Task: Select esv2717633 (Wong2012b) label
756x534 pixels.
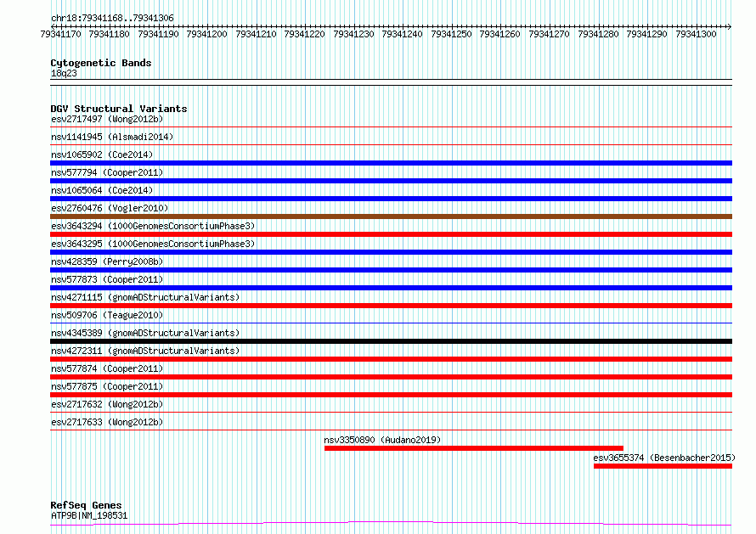Action: pyautogui.click(x=107, y=422)
